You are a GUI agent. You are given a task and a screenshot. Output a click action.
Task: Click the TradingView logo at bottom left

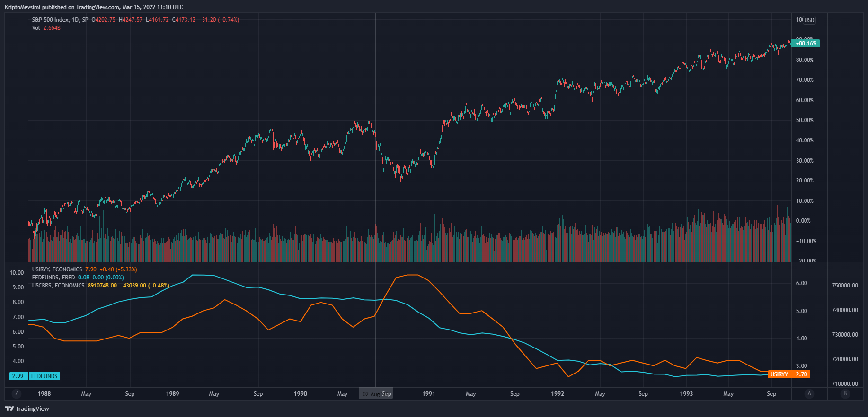pos(27,408)
